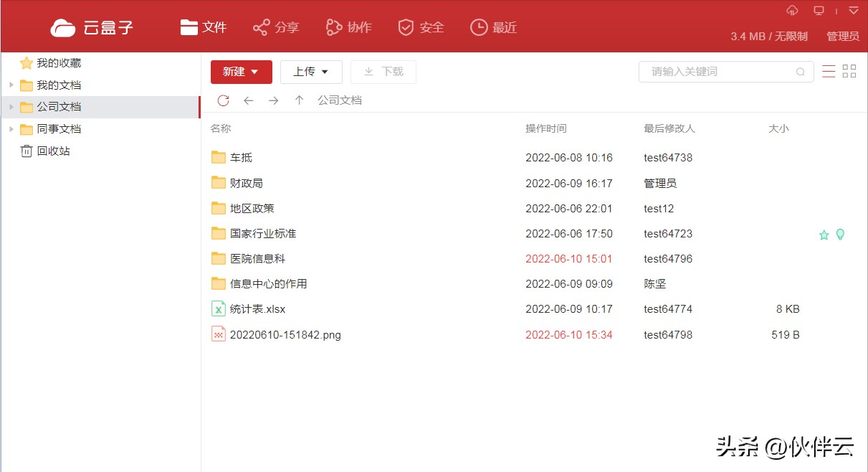Click the 云盒子 cloud logo
Screen dimensions: 868x472
pyautogui.click(x=63, y=27)
